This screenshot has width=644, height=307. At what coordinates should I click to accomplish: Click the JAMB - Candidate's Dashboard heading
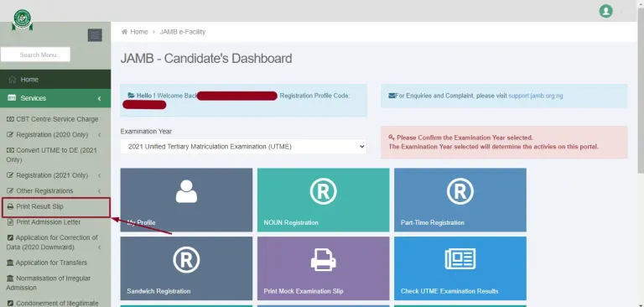tap(206, 59)
